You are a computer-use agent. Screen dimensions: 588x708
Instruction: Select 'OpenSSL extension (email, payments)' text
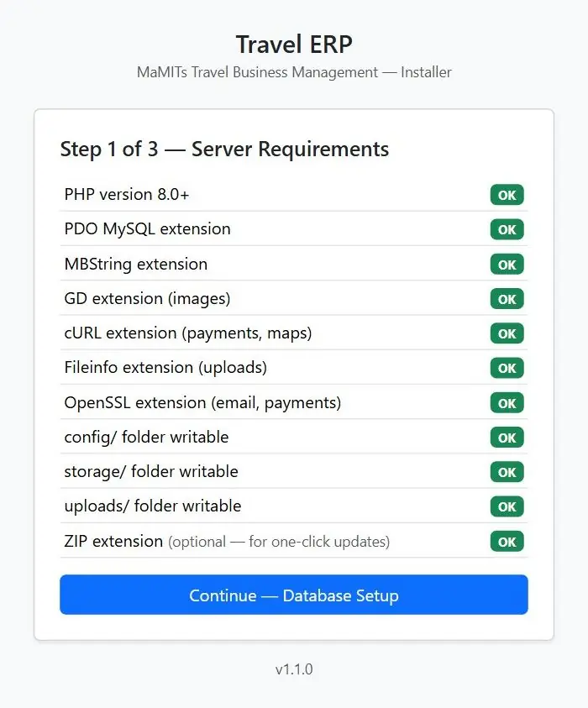[x=202, y=403]
